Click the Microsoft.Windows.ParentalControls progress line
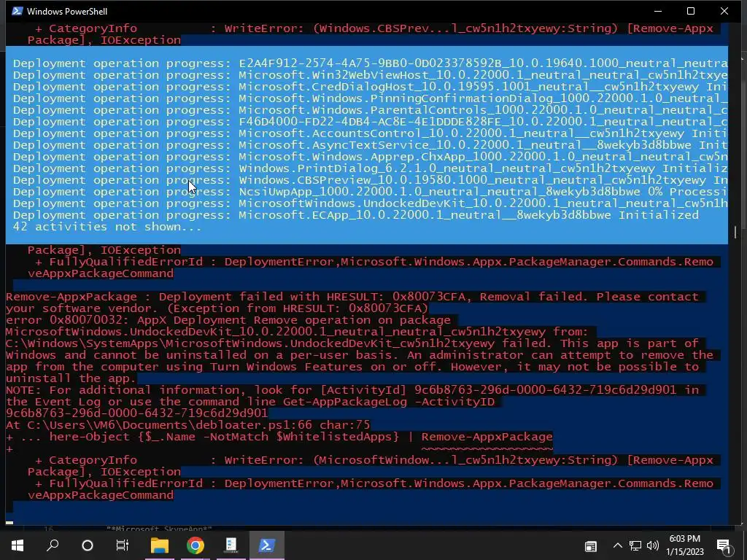The height and width of the screenshot is (560, 747). click(370, 110)
